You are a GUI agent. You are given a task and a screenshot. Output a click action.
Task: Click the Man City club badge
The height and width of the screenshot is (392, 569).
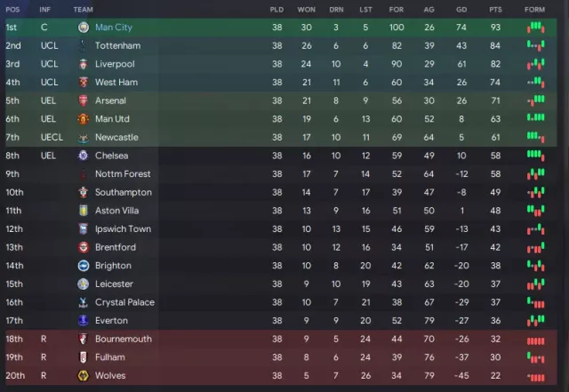(84, 28)
